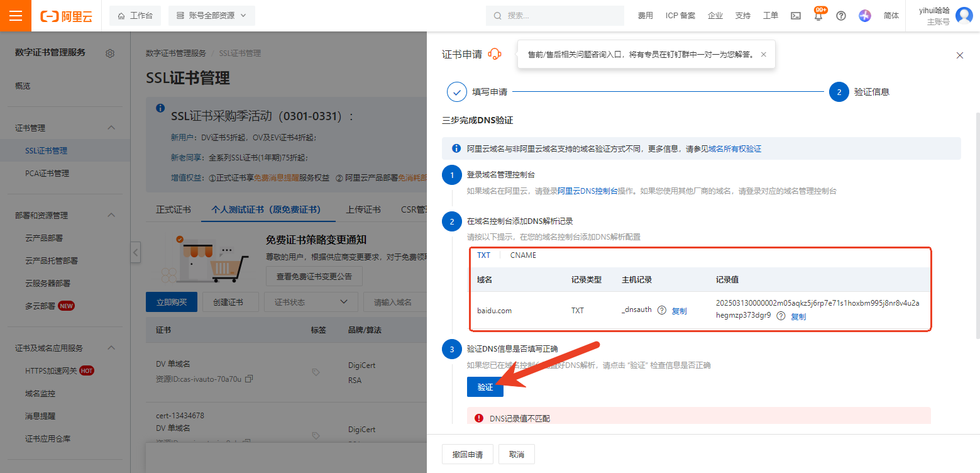Select the 正式证书 tab

point(173,209)
